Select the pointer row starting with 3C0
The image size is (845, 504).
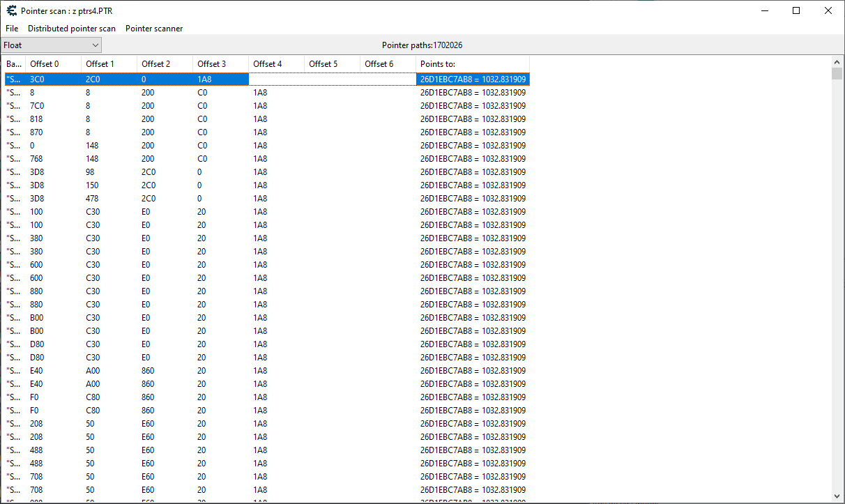click(x=209, y=79)
